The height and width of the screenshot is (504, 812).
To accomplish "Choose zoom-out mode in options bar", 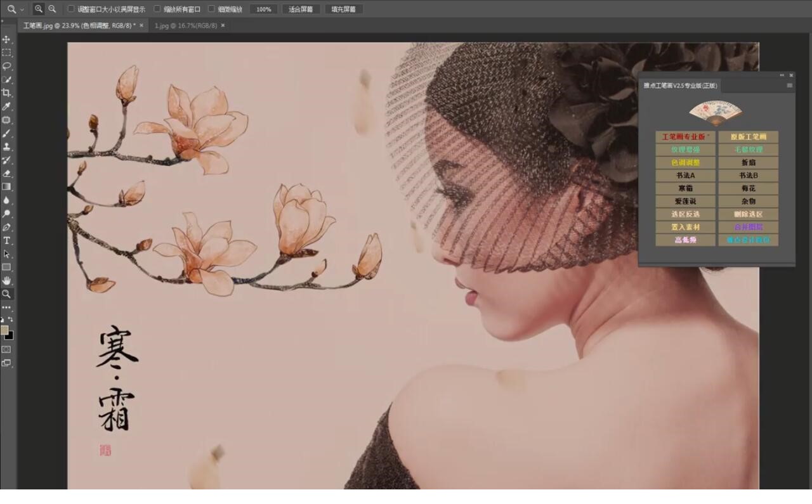I will (52, 9).
